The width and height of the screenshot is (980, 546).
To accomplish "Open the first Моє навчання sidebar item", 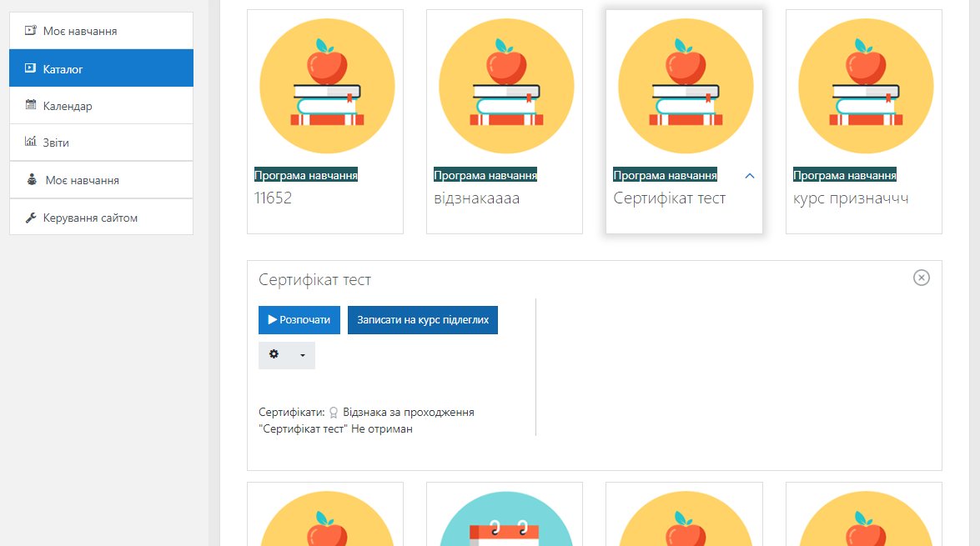I will pos(101,31).
